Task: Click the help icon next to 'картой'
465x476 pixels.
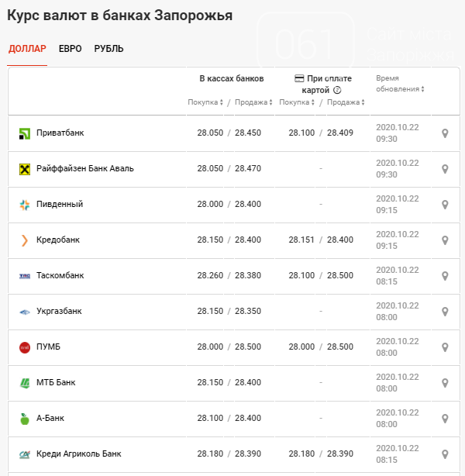Action: pyautogui.click(x=337, y=90)
